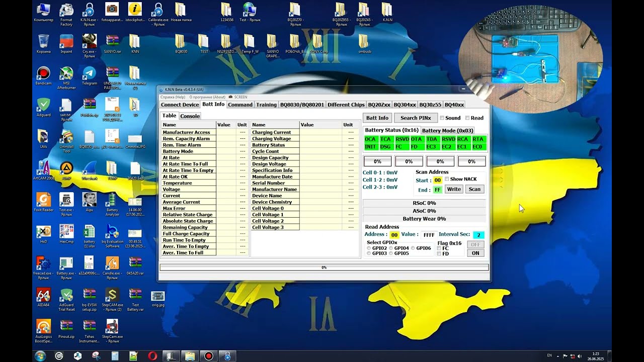Check the FC flag checkbox
The image size is (644, 362).
(x=439, y=248)
